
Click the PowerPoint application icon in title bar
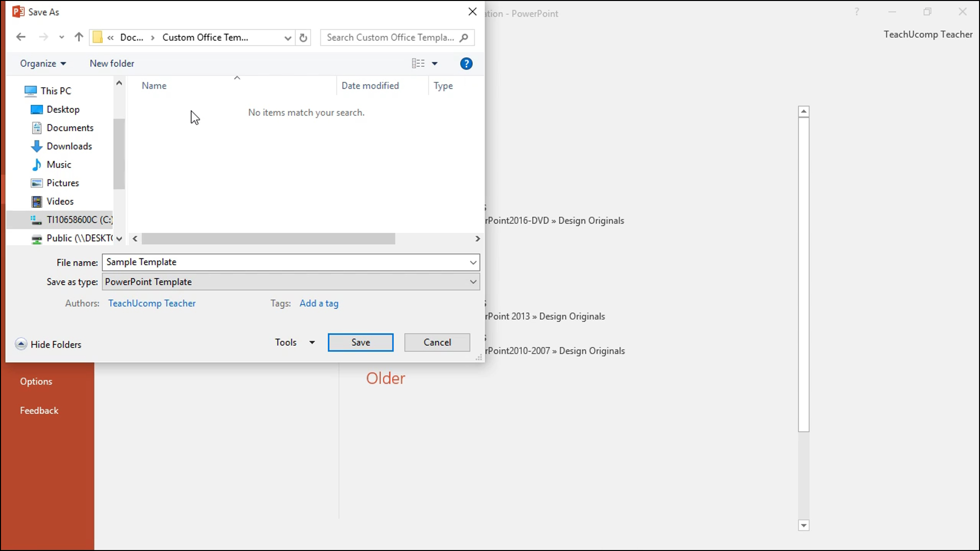19,11
